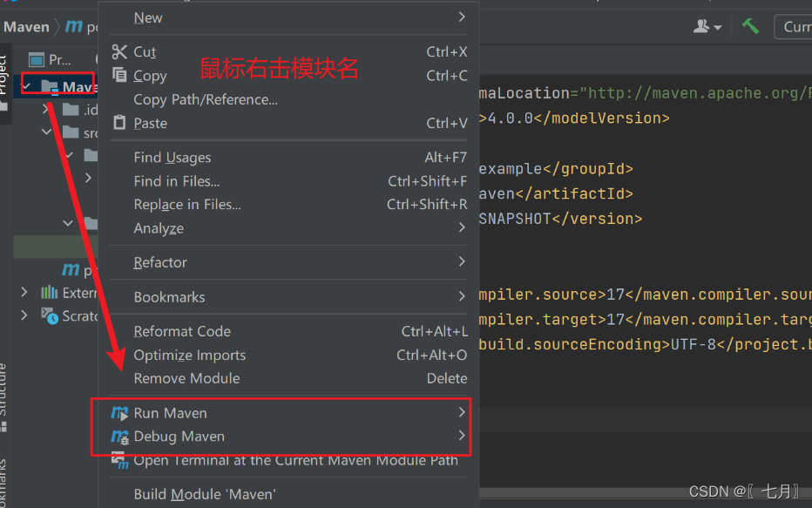This screenshot has width=812, height=508.
Task: Expand the Bookmarks submenu arrow
Action: pyautogui.click(x=462, y=296)
